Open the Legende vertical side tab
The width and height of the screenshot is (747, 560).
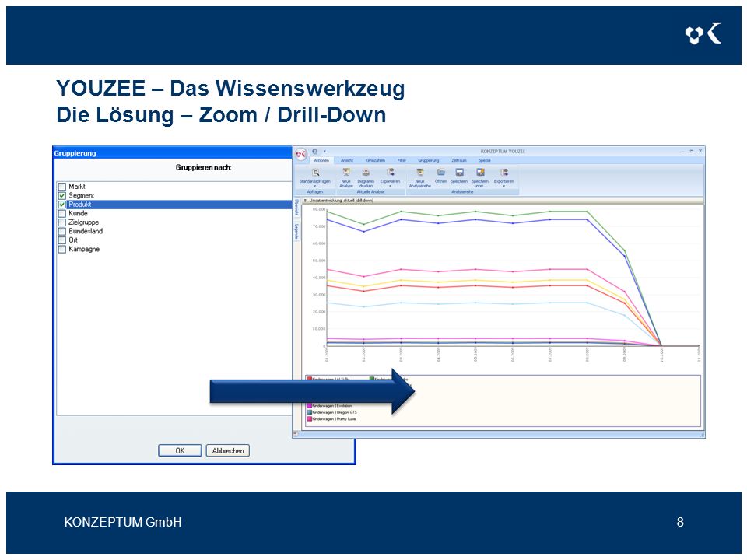pos(296,232)
